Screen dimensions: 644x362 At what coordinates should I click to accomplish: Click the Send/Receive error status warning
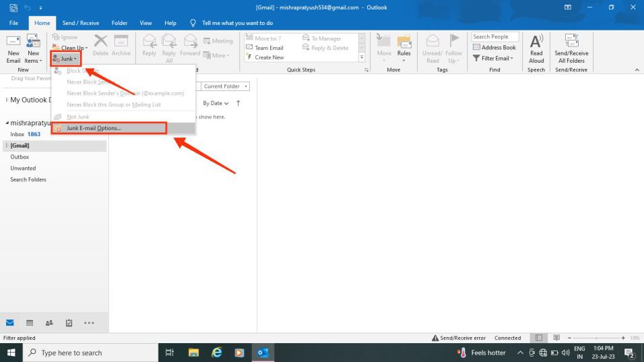[459, 338]
